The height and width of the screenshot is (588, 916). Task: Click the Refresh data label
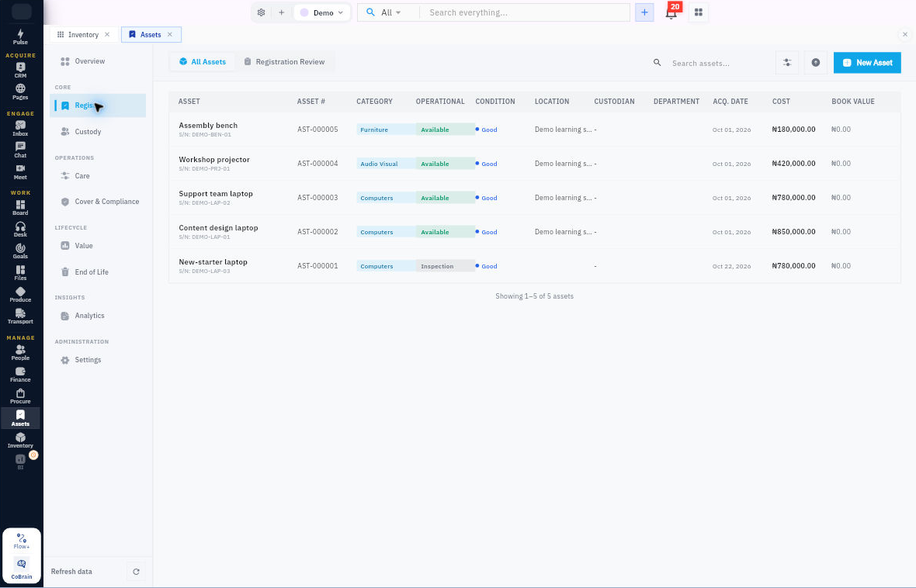(x=71, y=572)
